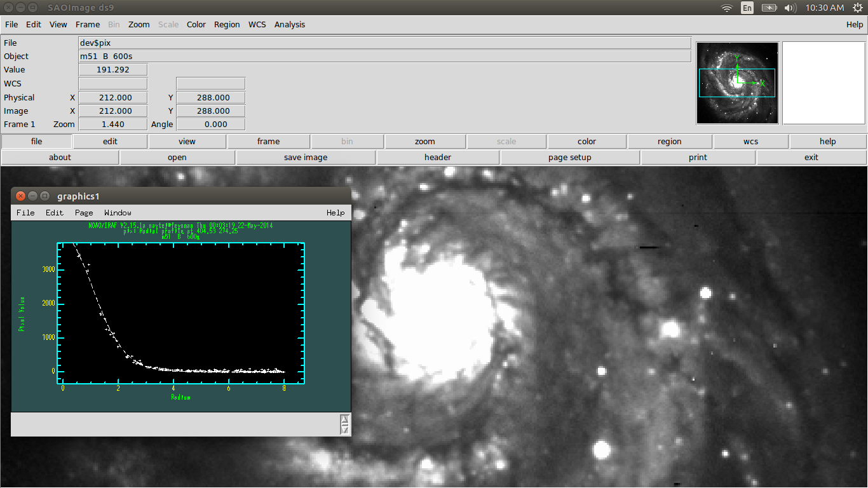Click the 'header' button
The image size is (868, 488).
[438, 157]
